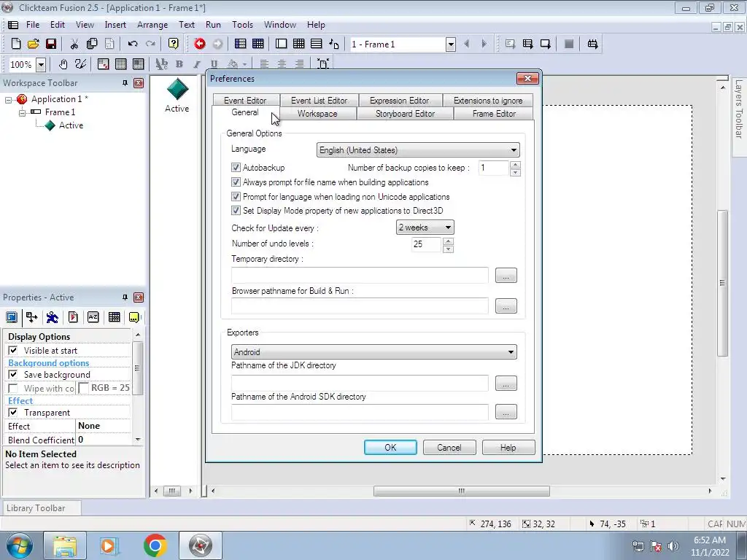Screen dimensions: 747x560
Task: Switch to the Event Editor tab
Action: [245, 101]
